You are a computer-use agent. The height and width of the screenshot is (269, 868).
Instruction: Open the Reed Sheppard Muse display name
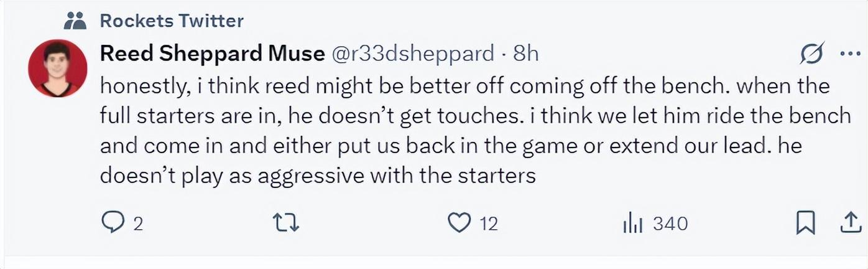tap(212, 54)
